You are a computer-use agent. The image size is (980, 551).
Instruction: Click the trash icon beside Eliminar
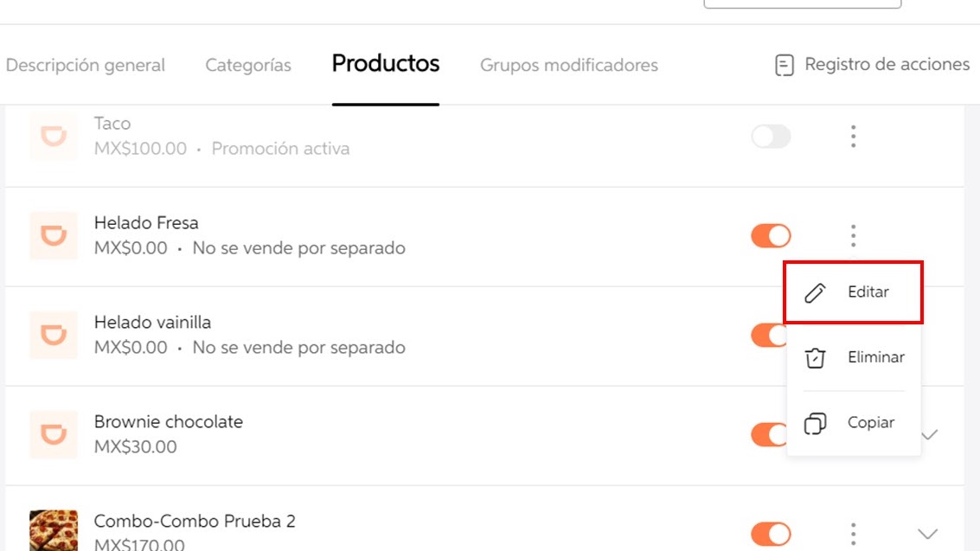coord(813,356)
